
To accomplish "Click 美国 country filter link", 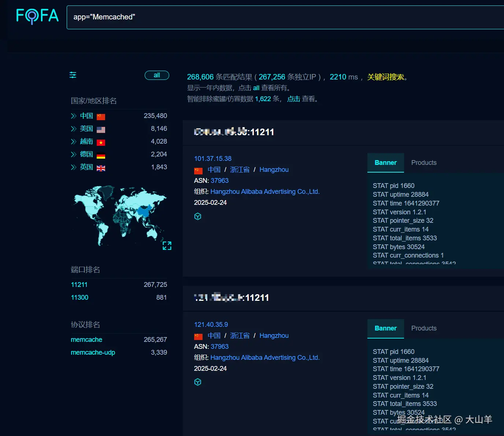I will click(86, 129).
